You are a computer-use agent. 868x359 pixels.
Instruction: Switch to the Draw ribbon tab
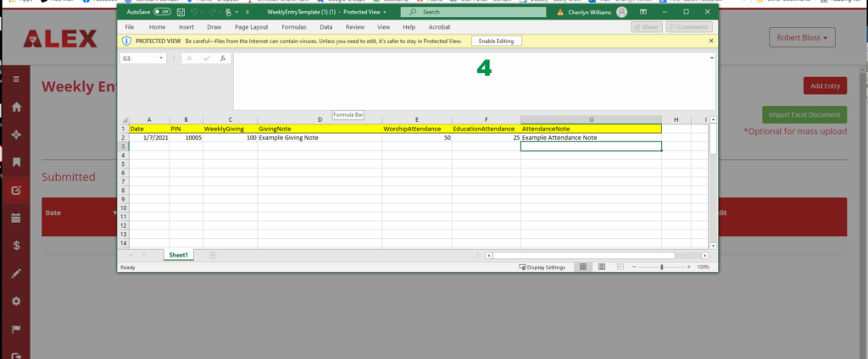(x=214, y=27)
